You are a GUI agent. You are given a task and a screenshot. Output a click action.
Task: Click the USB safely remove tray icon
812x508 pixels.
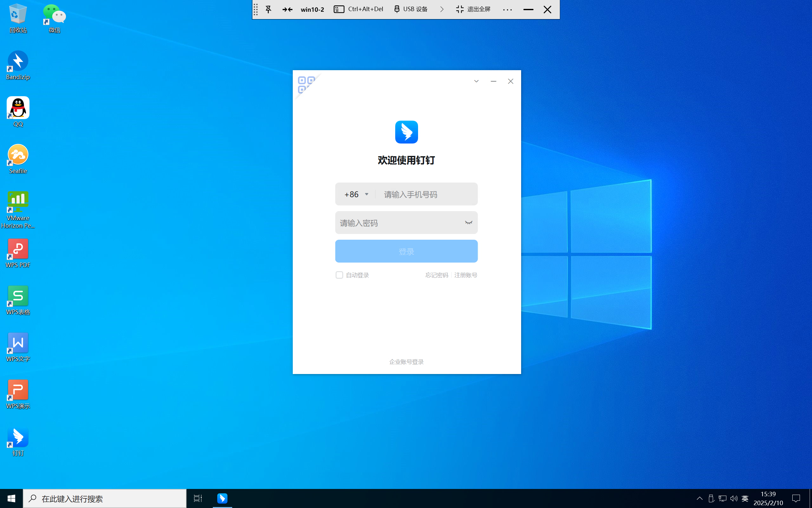tap(711, 498)
